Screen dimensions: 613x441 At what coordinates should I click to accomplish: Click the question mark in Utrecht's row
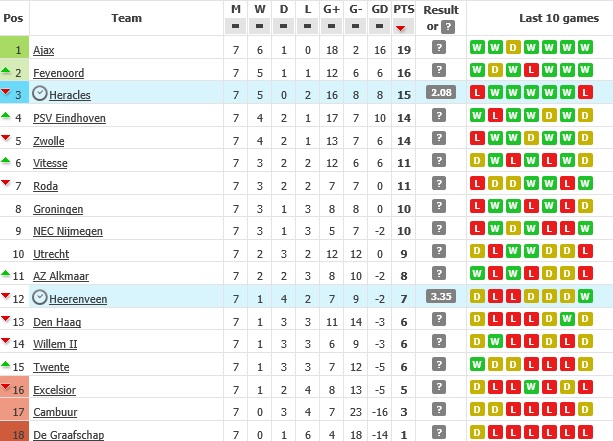tap(438, 252)
